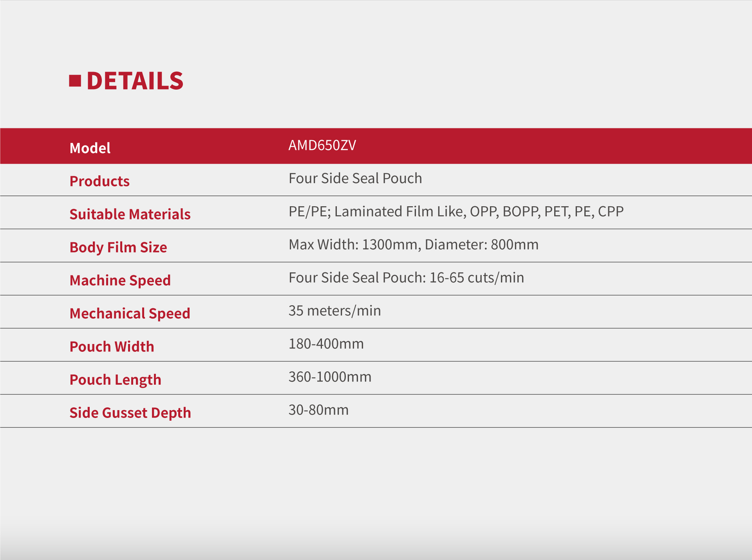Click the 360-1000mm value

(330, 377)
